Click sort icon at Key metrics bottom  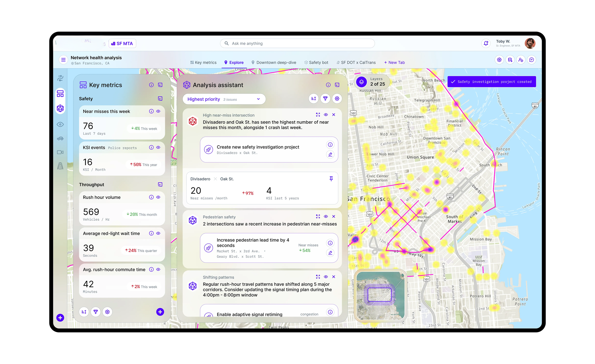pos(84,312)
